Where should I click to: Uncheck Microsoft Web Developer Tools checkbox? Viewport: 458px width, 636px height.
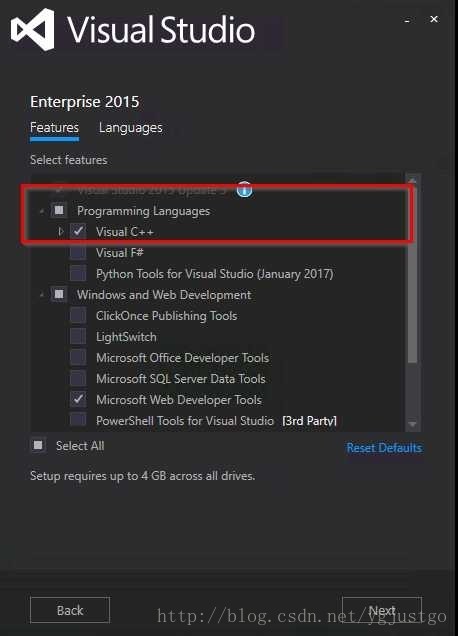[78, 400]
